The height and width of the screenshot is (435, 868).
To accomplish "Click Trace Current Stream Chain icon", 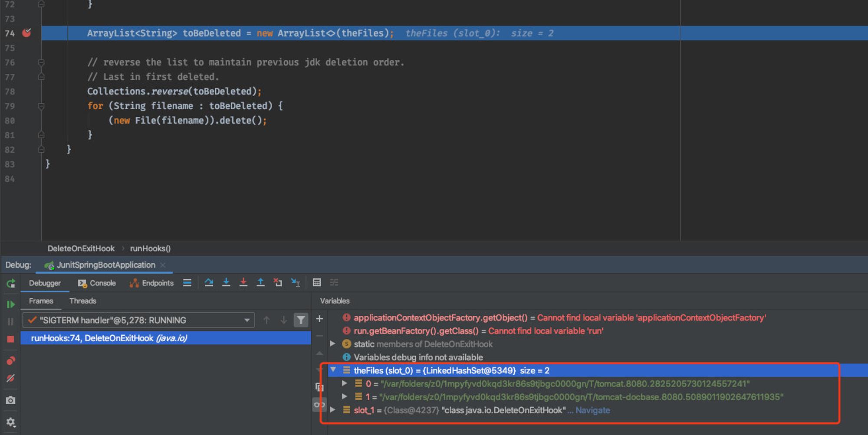I will click(334, 283).
